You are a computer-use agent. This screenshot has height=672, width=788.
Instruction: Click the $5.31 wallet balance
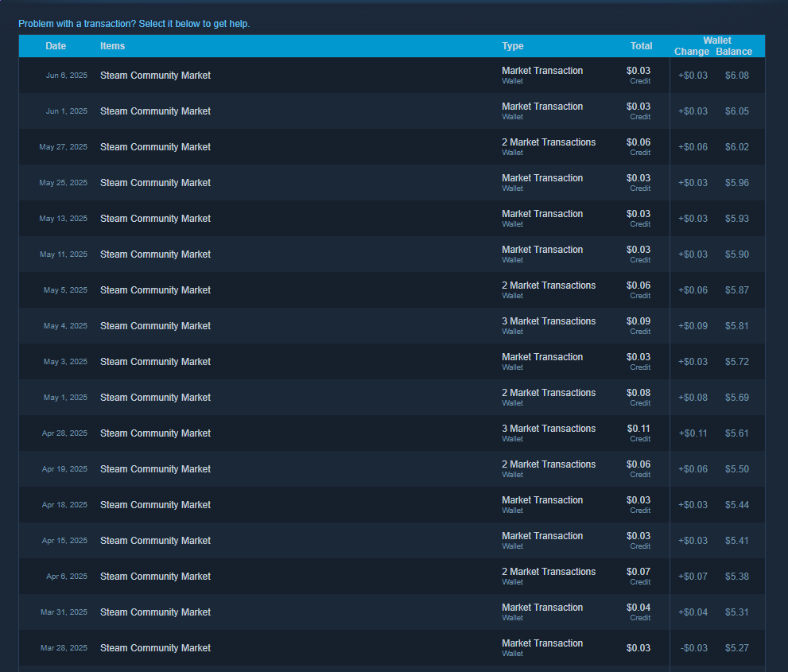click(737, 612)
